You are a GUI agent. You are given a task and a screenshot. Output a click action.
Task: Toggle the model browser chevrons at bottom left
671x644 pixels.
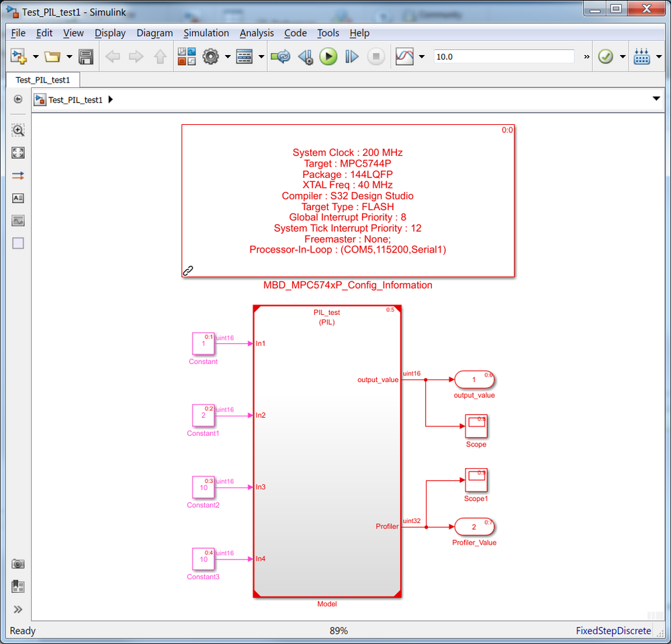[18, 609]
